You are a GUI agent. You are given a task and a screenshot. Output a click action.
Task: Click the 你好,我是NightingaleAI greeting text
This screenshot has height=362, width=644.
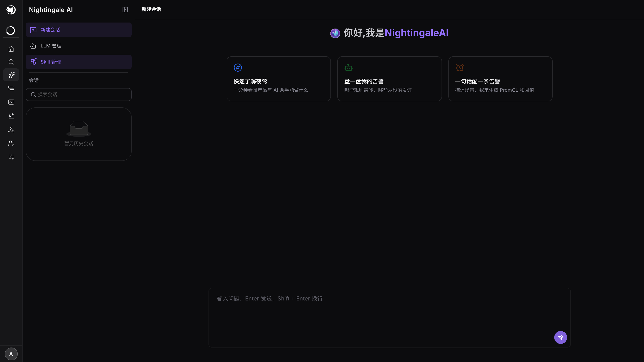click(396, 33)
